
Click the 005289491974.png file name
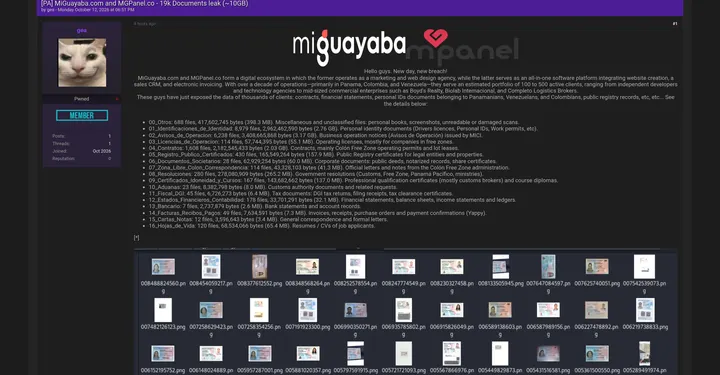pyautogui.click(x=645, y=370)
